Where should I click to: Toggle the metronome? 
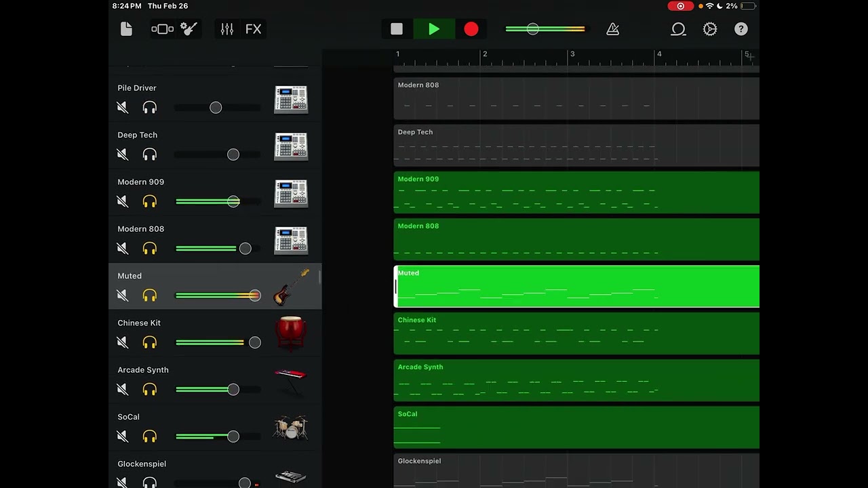click(x=613, y=29)
